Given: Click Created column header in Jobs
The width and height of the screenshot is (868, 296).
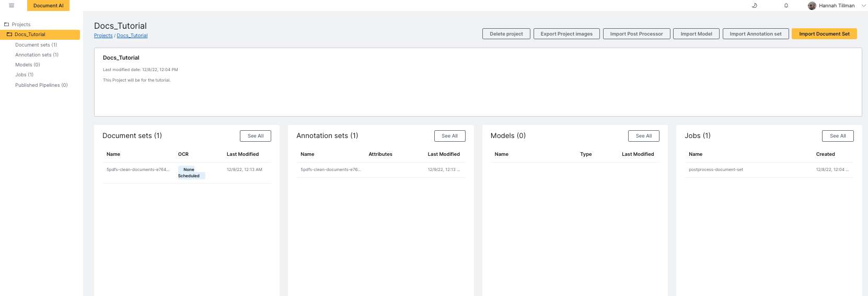Looking at the screenshot, I should 825,154.
